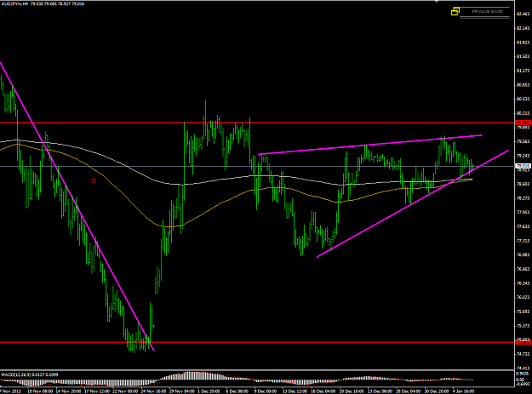
Task: Click the 4 Jan 16:00 time label
Action: pos(463,391)
